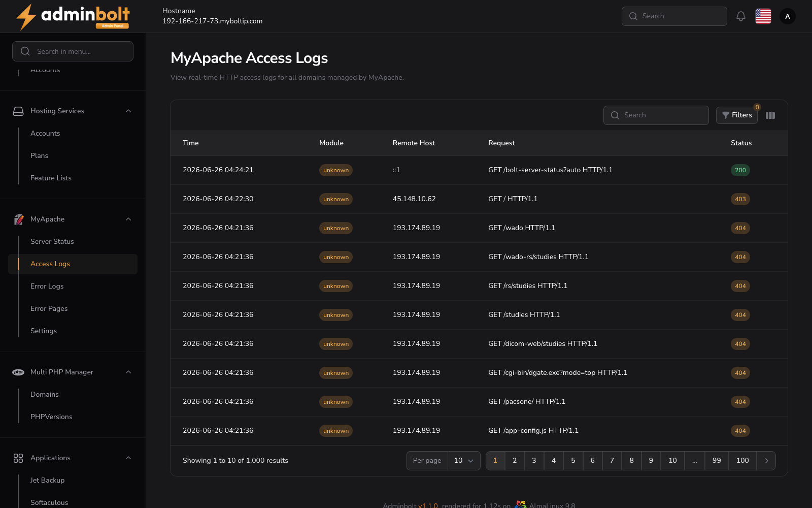Click request GET /dicom-web/studies HTTP/1.1
Screen dimensions: 812x508
click(x=543, y=344)
